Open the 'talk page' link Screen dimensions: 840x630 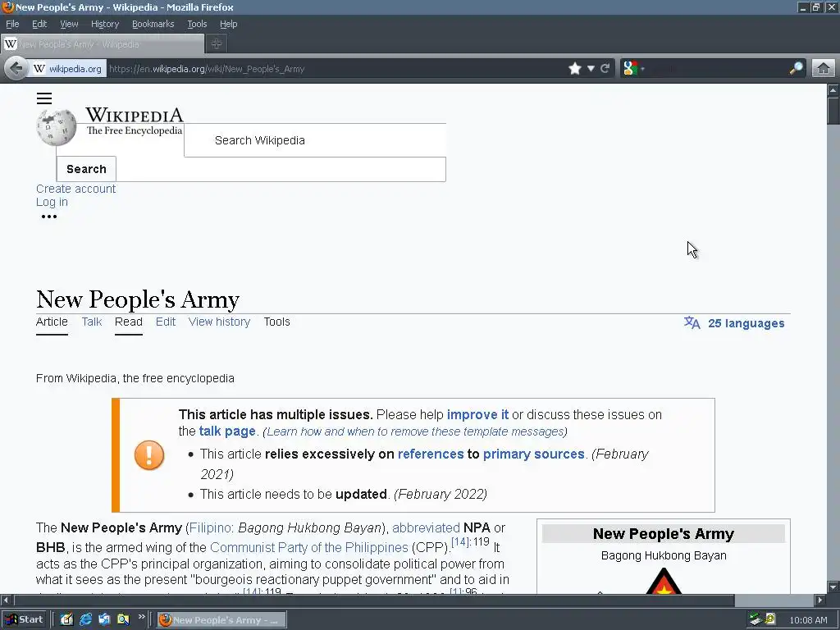(x=227, y=431)
